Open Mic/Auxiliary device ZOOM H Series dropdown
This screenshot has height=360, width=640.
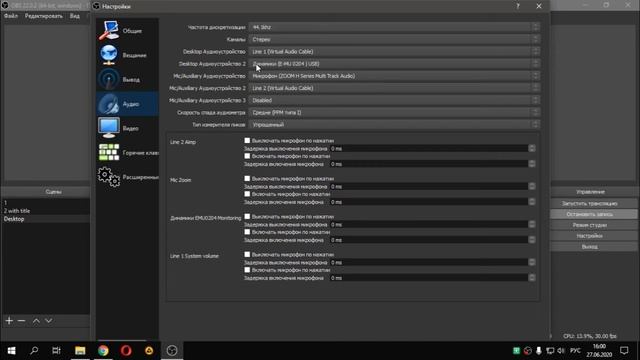394,76
